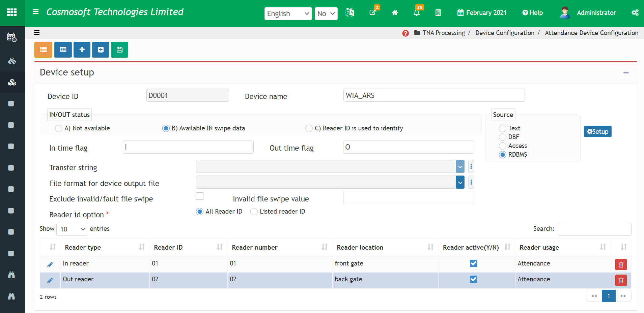Delete the Out reader row

tap(621, 280)
